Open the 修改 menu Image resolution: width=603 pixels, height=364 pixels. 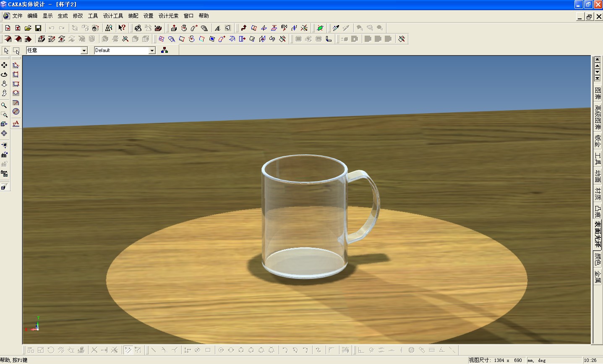(x=78, y=16)
